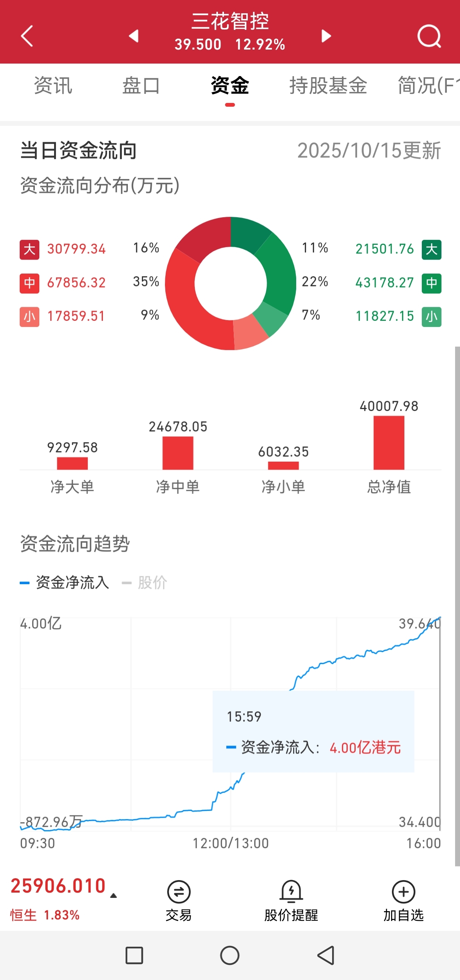Tap the 15:59 tooltip on trend chart
Image resolution: width=460 pixels, height=980 pixels.
coord(313,731)
